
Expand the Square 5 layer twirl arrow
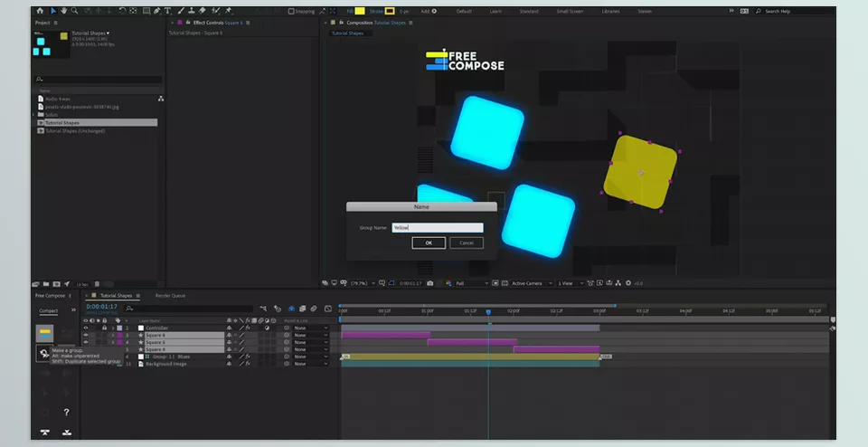(113, 342)
